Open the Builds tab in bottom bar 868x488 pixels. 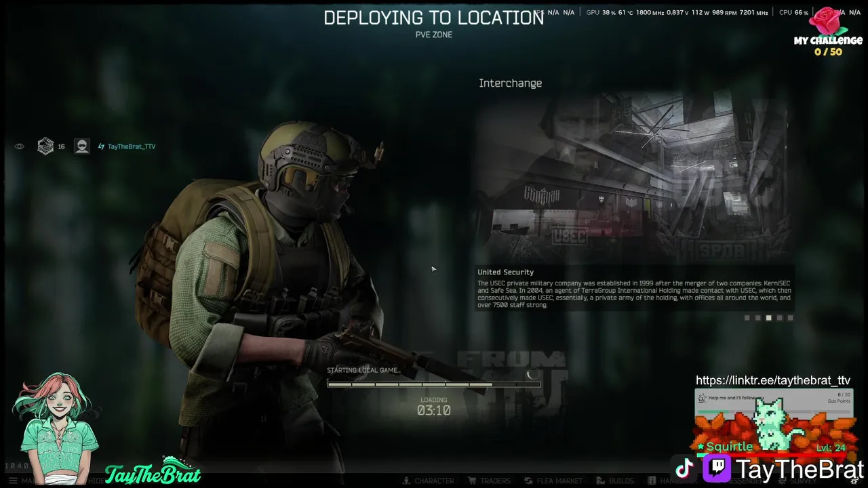[616, 481]
